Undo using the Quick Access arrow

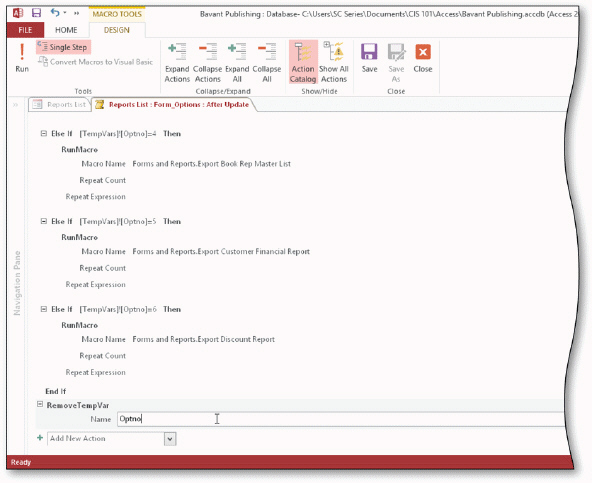[55, 13]
